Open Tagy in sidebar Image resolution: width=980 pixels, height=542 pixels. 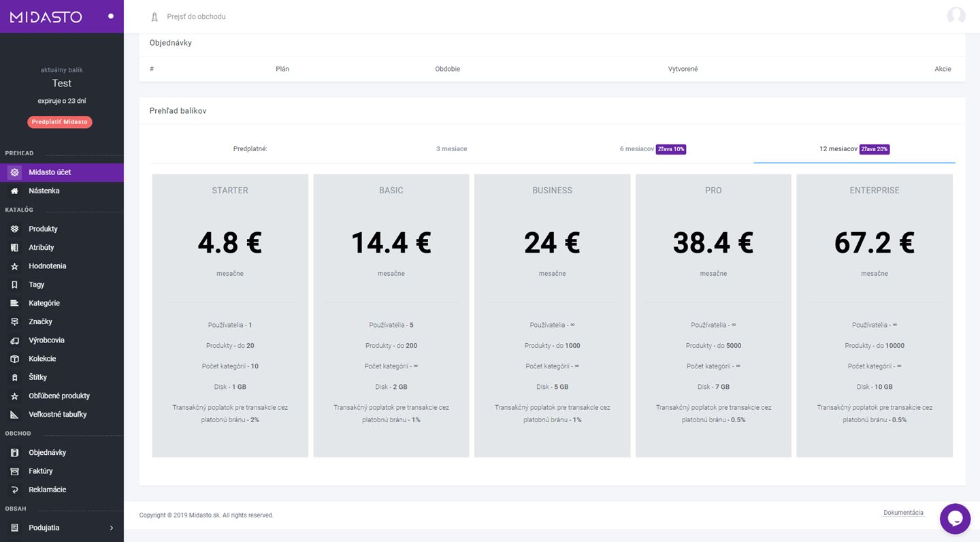[37, 285]
